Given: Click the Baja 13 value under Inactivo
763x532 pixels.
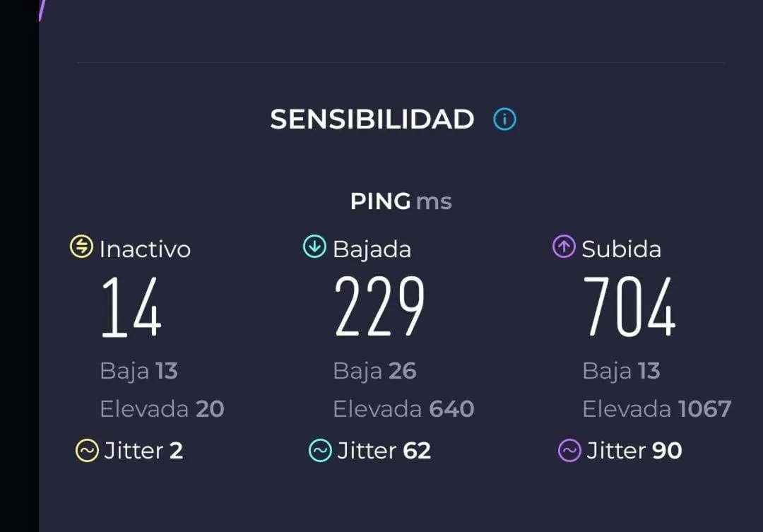Looking at the screenshot, I should tap(139, 370).
